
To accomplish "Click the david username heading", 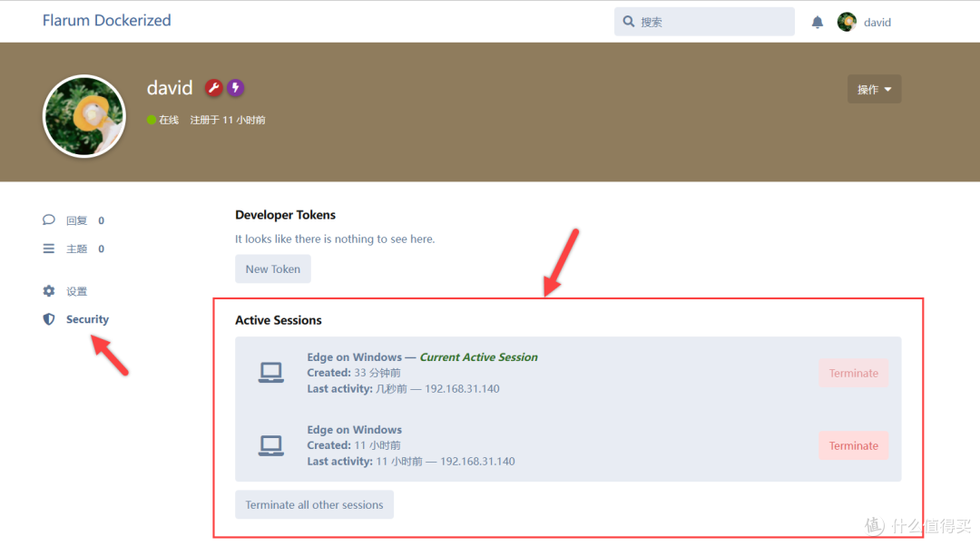I will click(170, 87).
